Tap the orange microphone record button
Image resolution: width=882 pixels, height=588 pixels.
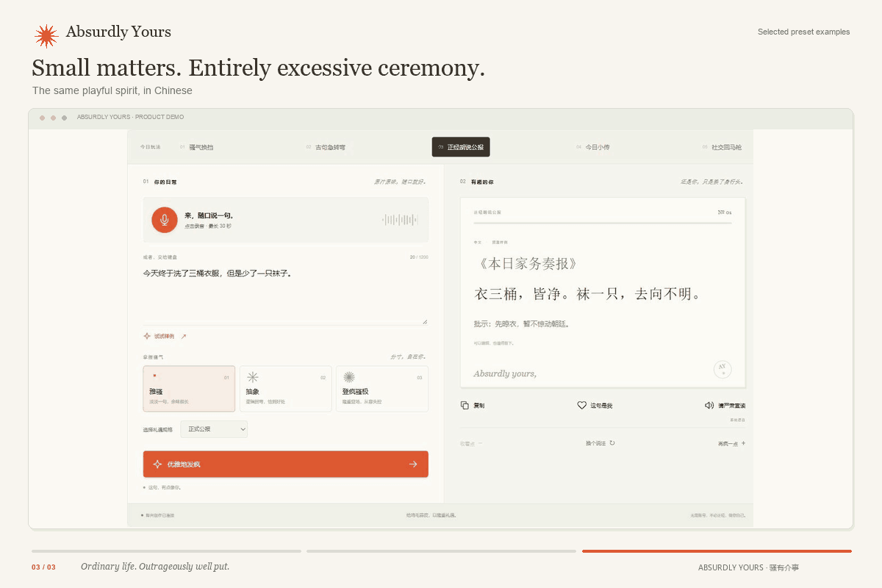[x=165, y=220]
